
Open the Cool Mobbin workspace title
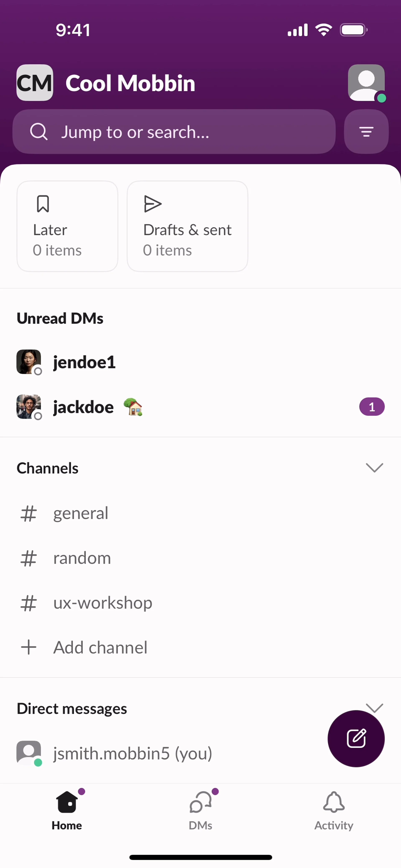130,83
